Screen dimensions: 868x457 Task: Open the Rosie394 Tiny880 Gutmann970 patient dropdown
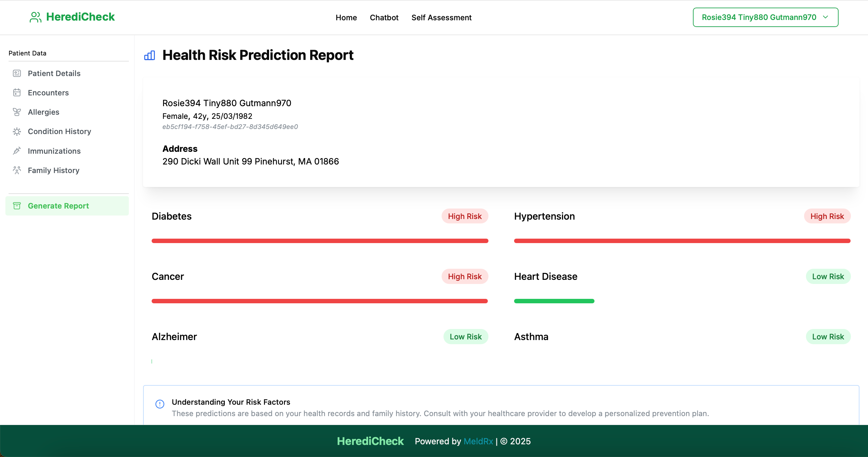tap(758, 17)
